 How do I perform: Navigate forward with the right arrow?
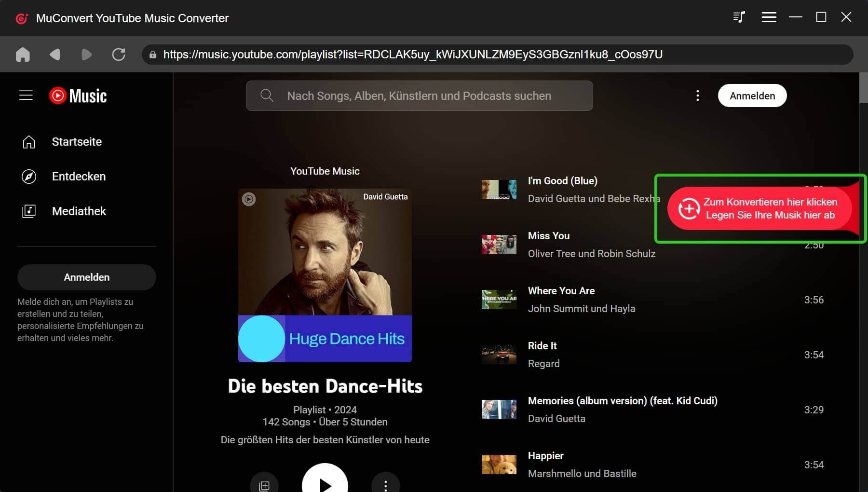click(x=86, y=55)
